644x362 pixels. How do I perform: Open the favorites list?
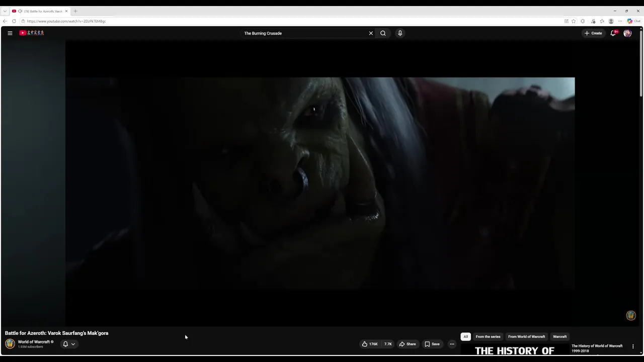[x=602, y=21]
